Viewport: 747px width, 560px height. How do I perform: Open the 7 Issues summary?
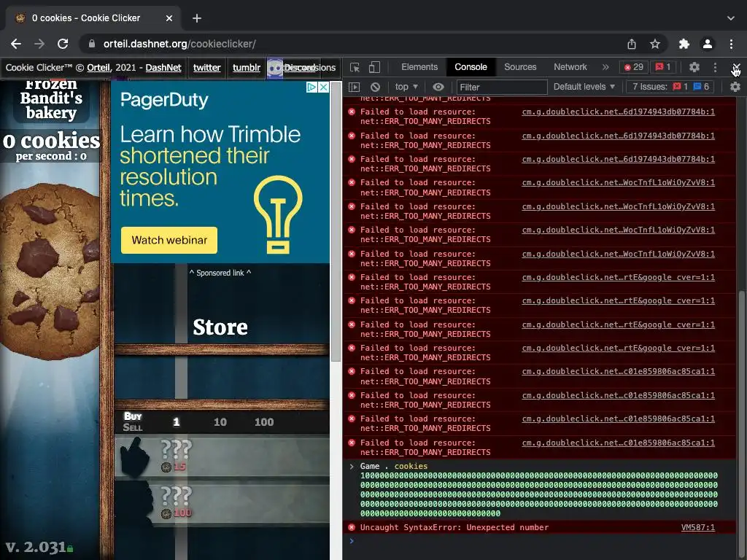671,87
